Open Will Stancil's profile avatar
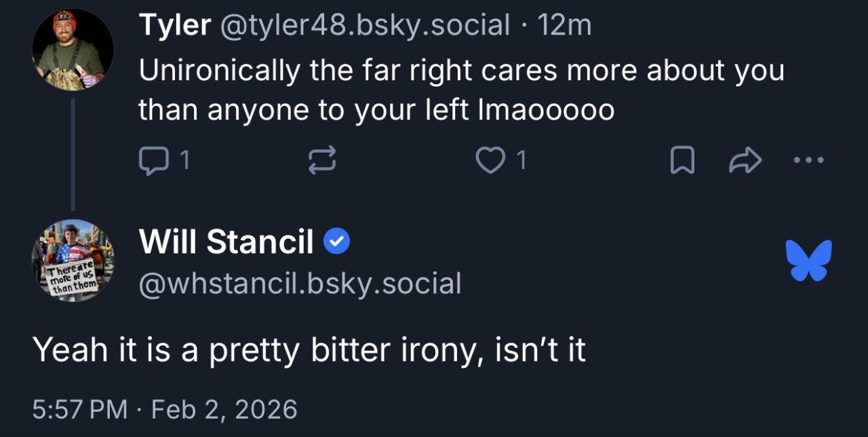The width and height of the screenshot is (868, 437). (73, 260)
